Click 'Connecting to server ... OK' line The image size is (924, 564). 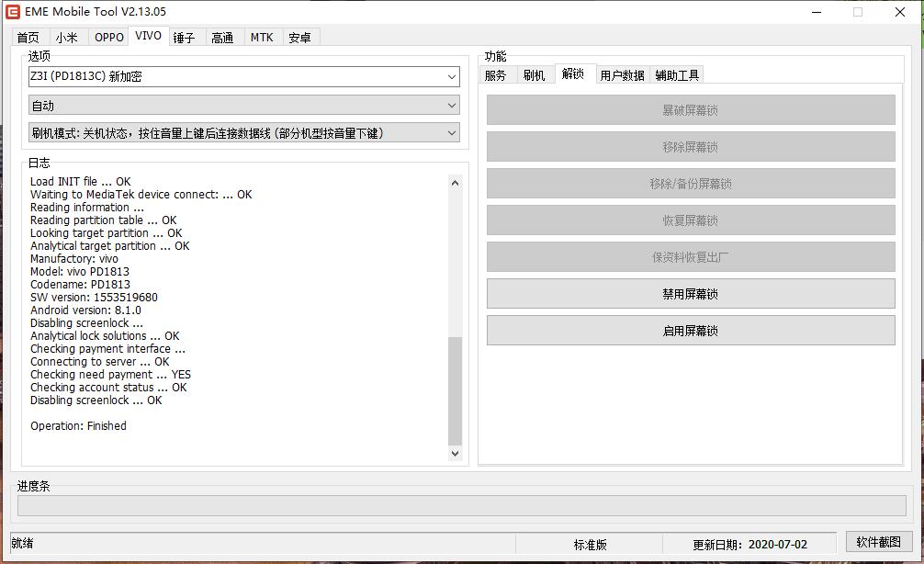[x=99, y=361]
